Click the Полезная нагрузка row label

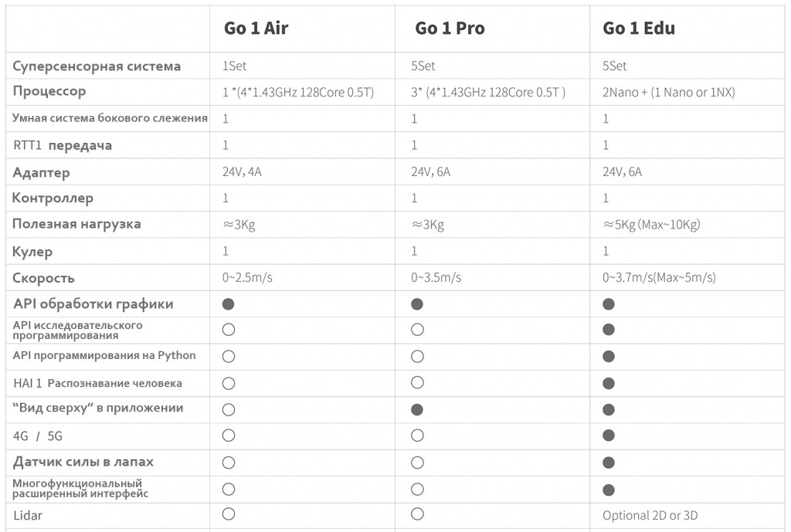(x=76, y=225)
